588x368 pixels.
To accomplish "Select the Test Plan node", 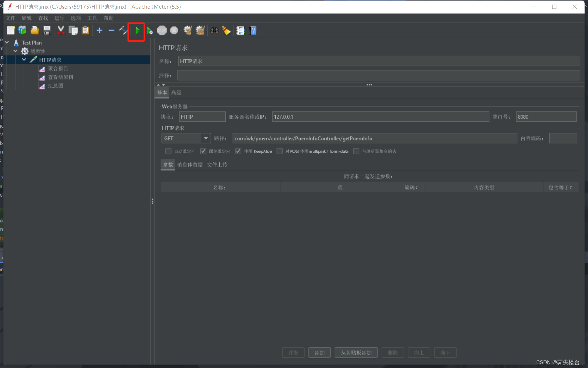I will click(x=32, y=43).
